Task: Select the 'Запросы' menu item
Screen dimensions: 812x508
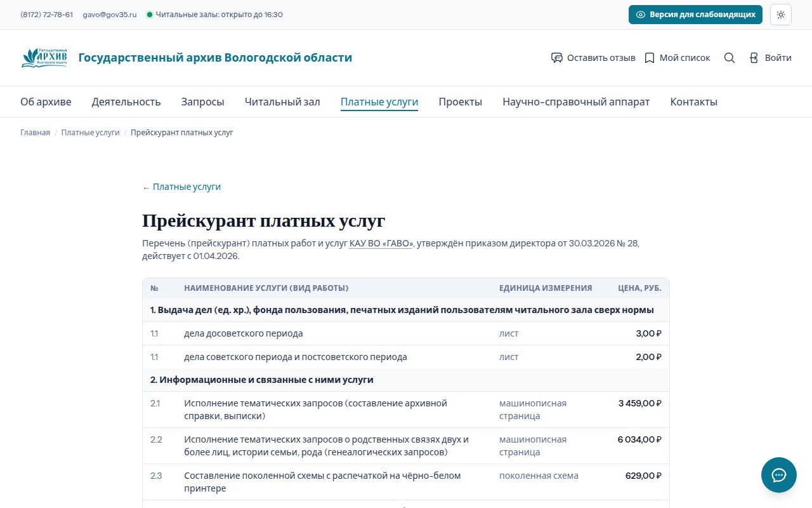Action: 203,102
